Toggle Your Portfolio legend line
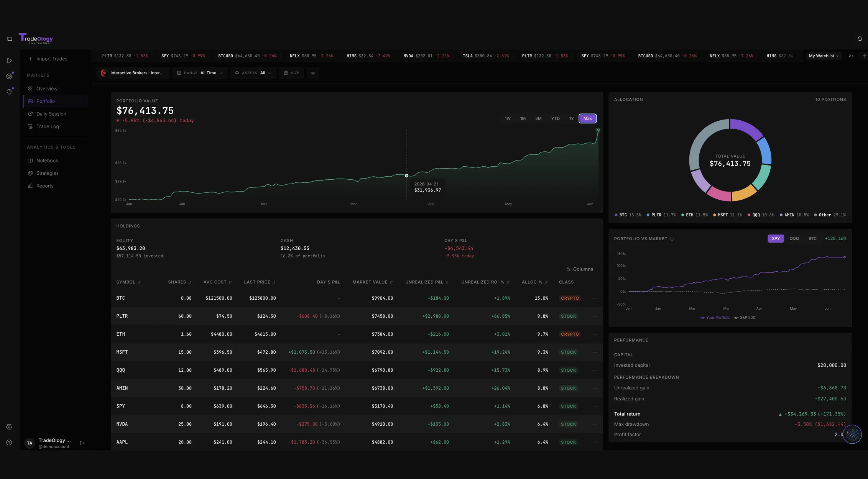 coord(715,318)
